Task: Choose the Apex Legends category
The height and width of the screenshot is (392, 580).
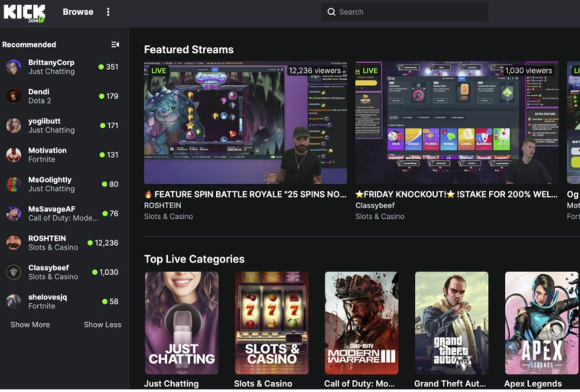Action: pos(541,323)
